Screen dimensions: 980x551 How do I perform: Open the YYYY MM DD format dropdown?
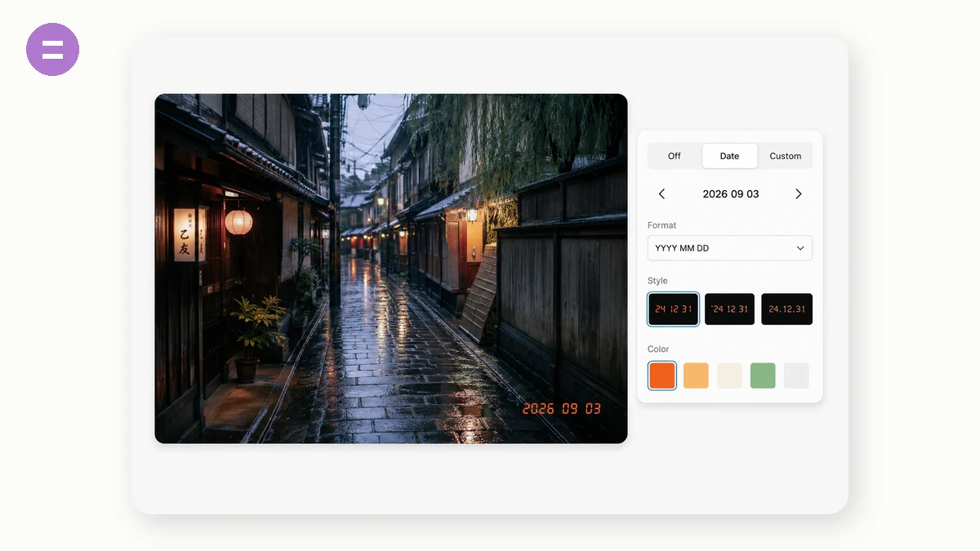[730, 248]
